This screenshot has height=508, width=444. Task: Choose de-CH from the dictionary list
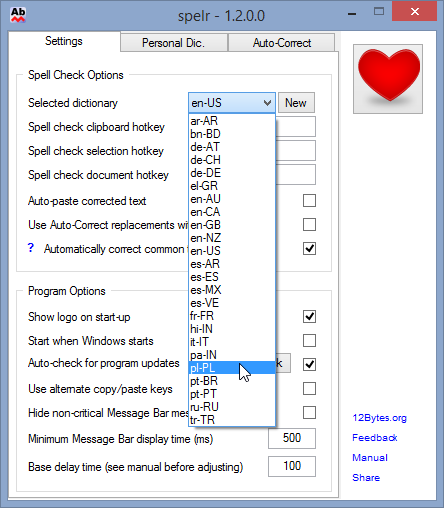pyautogui.click(x=232, y=160)
